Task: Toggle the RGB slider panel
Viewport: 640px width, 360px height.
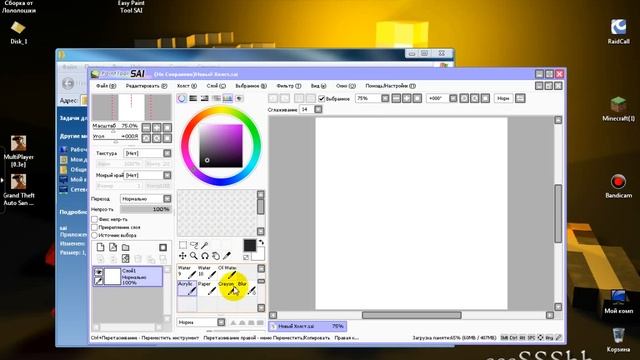Action: (193, 98)
